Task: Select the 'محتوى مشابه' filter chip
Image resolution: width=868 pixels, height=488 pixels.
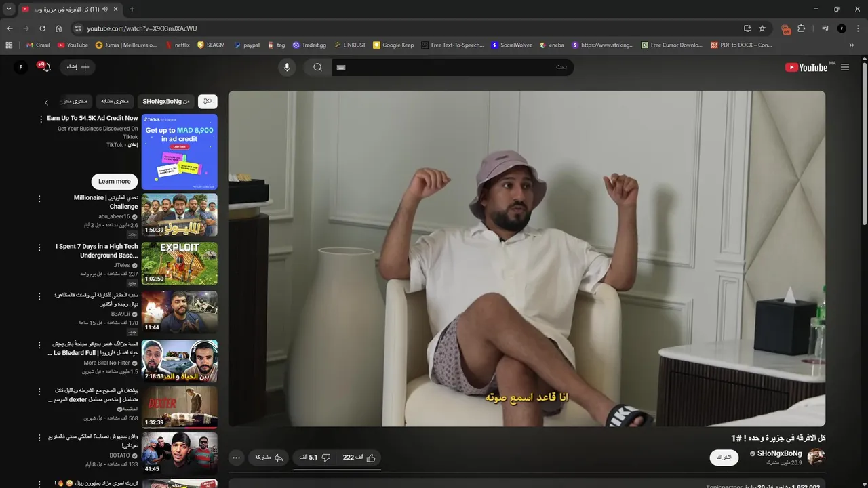Action: tap(115, 102)
